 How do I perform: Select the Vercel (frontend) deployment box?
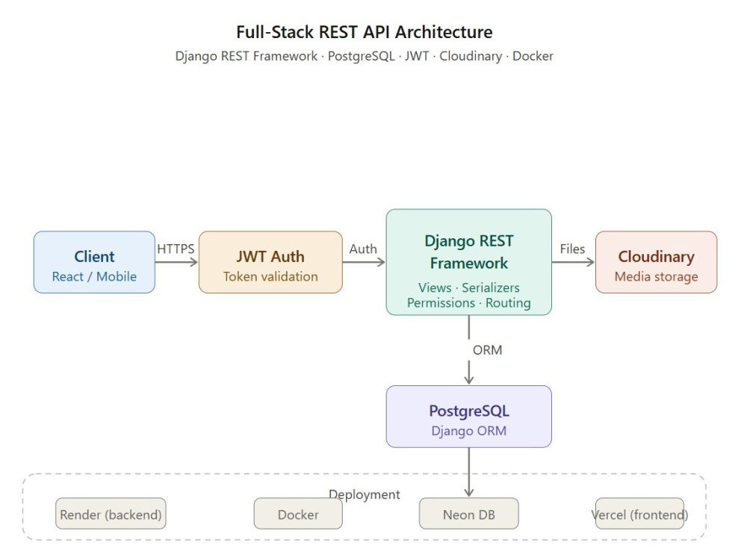tap(640, 514)
